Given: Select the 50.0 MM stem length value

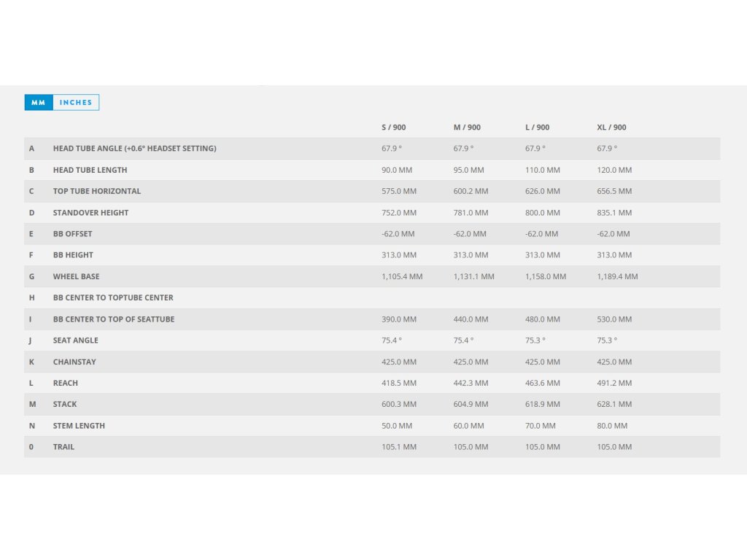Looking at the screenshot, I should click(x=397, y=426).
